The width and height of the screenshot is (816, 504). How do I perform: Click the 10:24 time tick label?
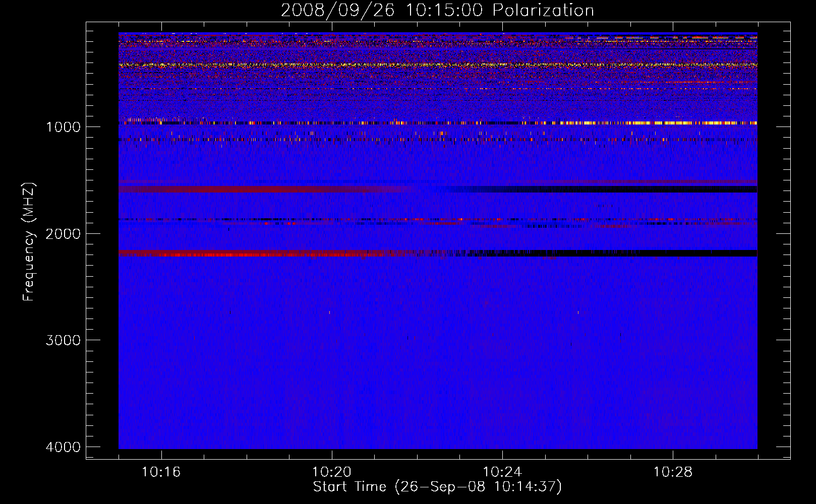click(x=502, y=472)
